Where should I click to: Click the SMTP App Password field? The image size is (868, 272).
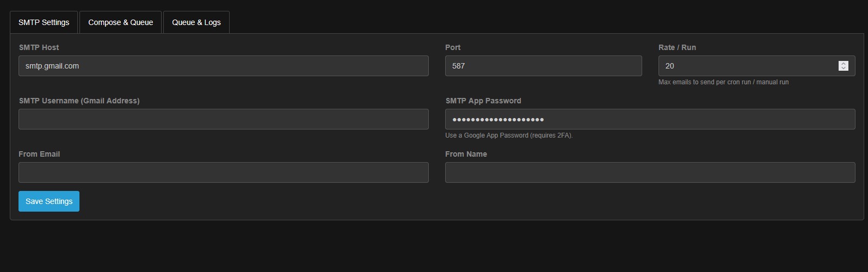pos(650,119)
